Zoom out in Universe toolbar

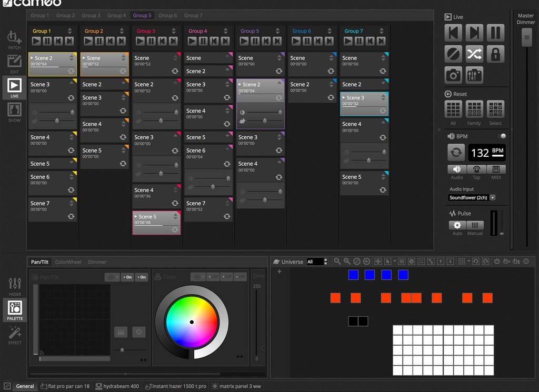coord(337,262)
